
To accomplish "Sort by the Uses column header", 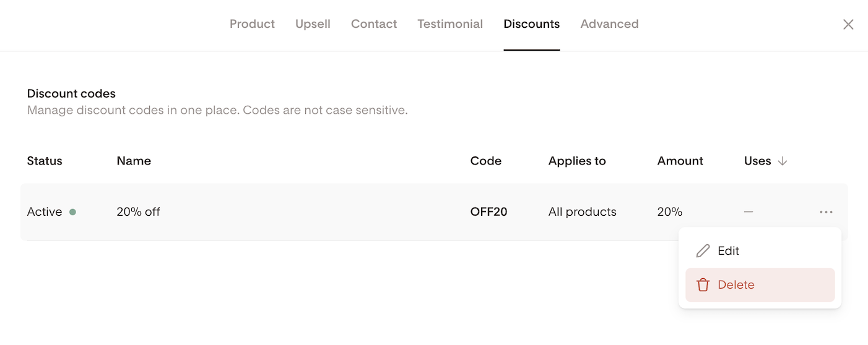I will coord(758,161).
